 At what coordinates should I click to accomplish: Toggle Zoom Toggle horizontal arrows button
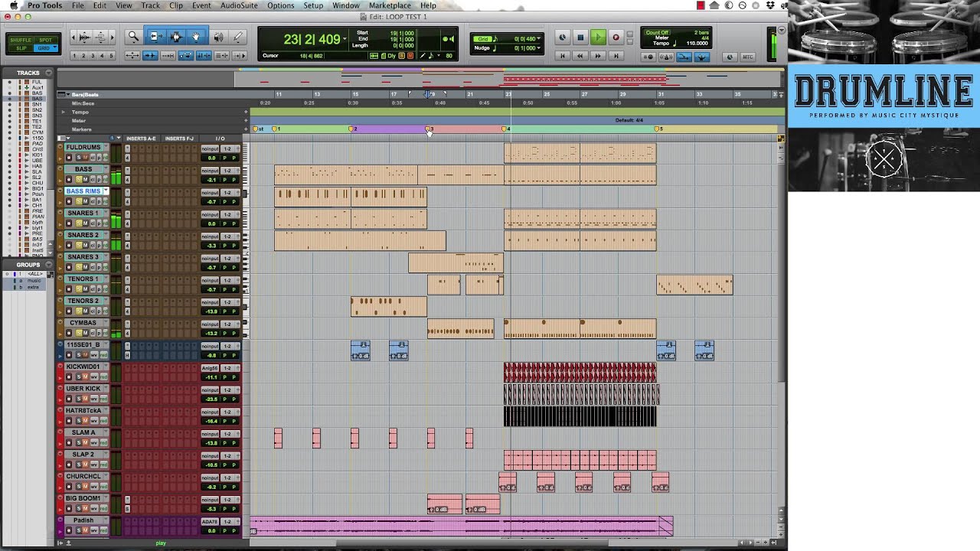pos(132,56)
